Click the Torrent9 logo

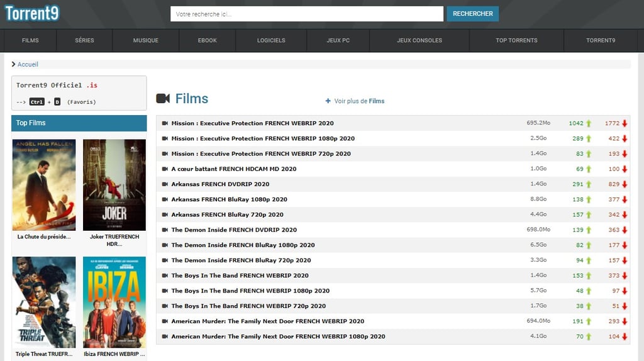(32, 13)
